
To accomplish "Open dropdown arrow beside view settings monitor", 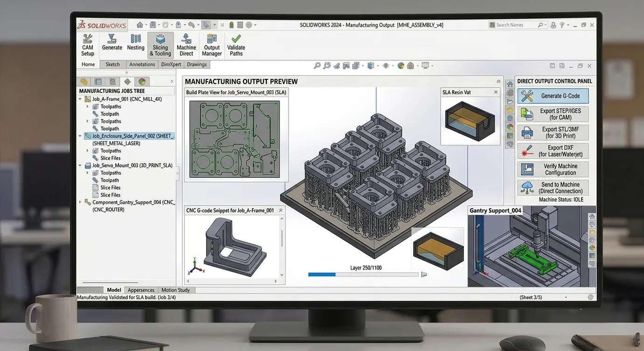I will tap(432, 66).
